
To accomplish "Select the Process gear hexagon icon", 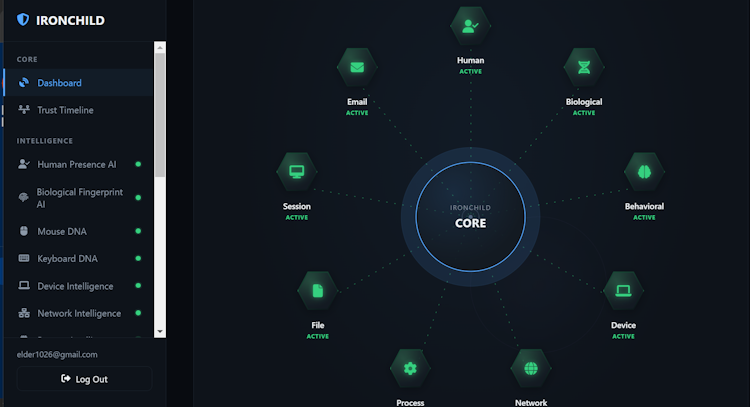I will click(x=410, y=368).
